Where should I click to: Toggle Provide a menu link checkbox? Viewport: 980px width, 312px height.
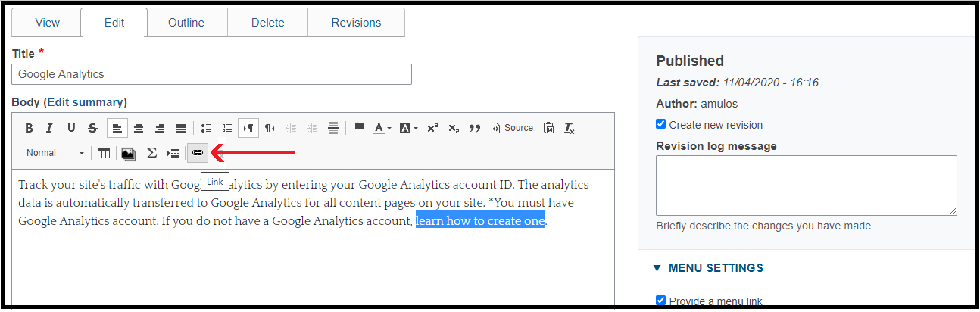[661, 301]
